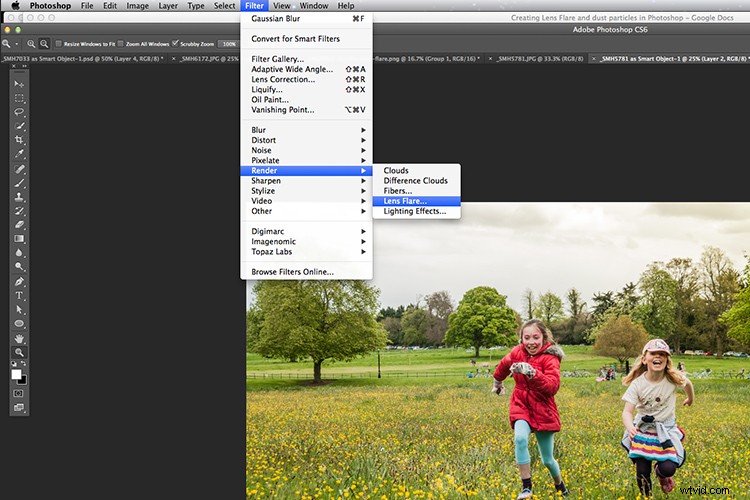Toggle Quick Mask mode

19,393
